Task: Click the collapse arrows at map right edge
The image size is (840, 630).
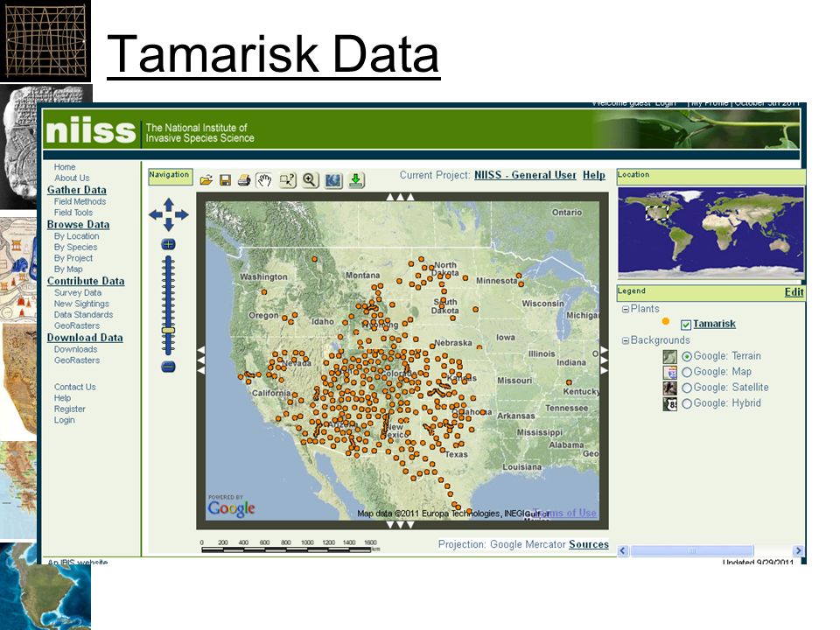Action: (605, 360)
